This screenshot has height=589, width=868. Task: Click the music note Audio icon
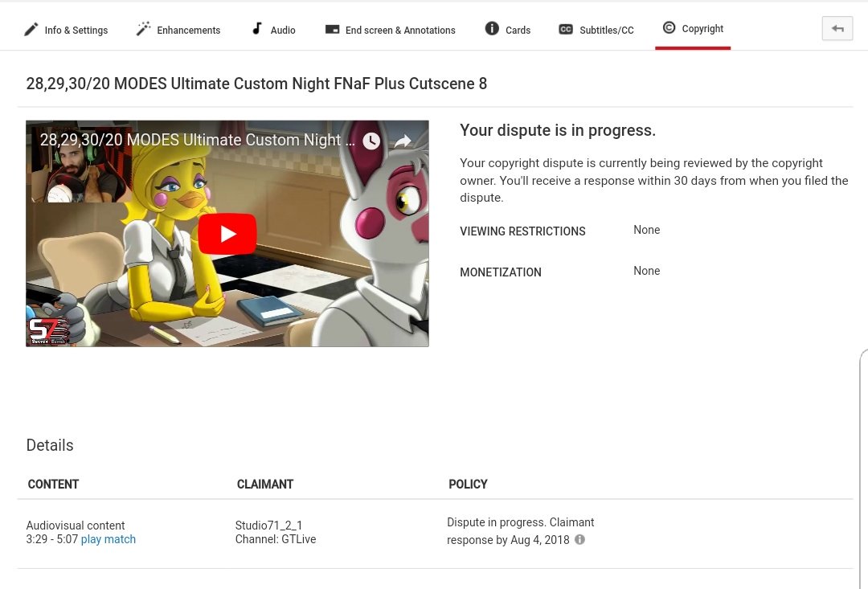pyautogui.click(x=257, y=28)
